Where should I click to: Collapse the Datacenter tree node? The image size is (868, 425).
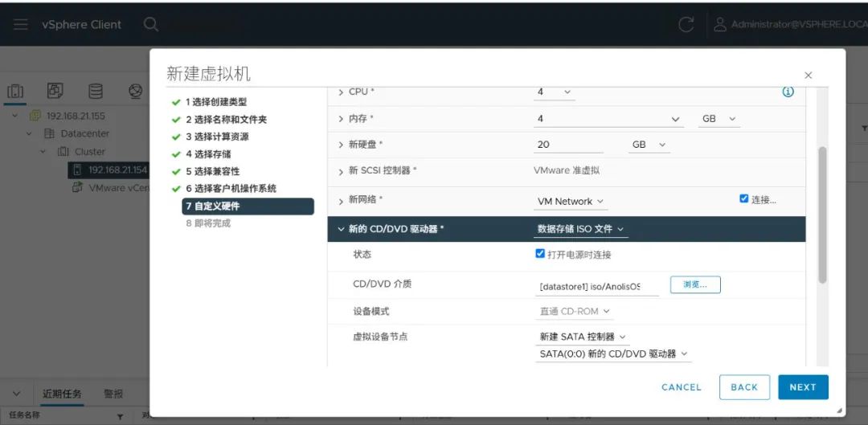coord(29,133)
